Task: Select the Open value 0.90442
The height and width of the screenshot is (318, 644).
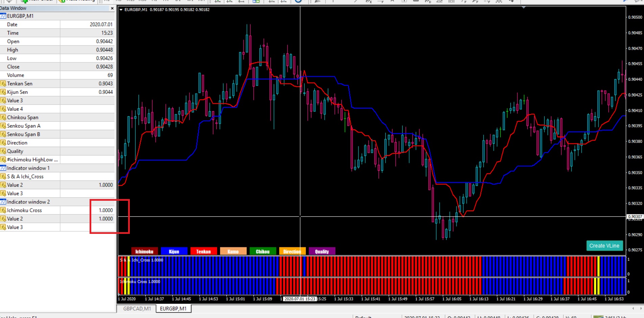Action: pyautogui.click(x=104, y=41)
